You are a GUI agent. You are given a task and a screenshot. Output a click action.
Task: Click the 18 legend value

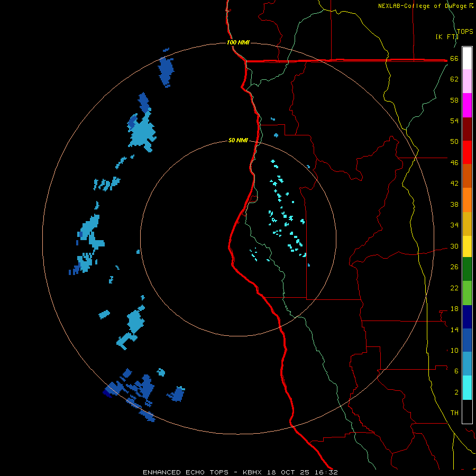(x=454, y=309)
